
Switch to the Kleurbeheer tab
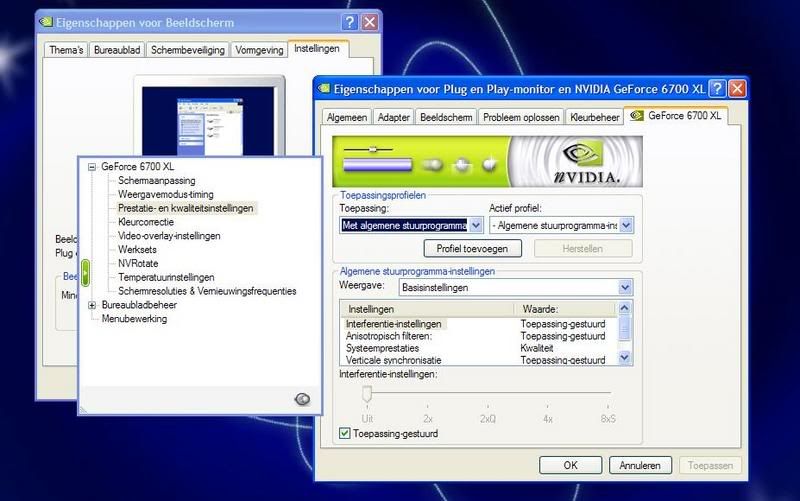[594, 117]
